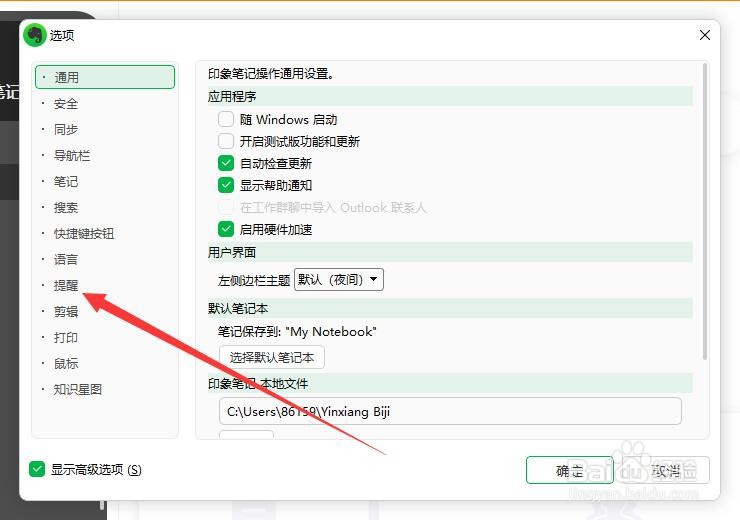Select the 通用 category

(105, 77)
